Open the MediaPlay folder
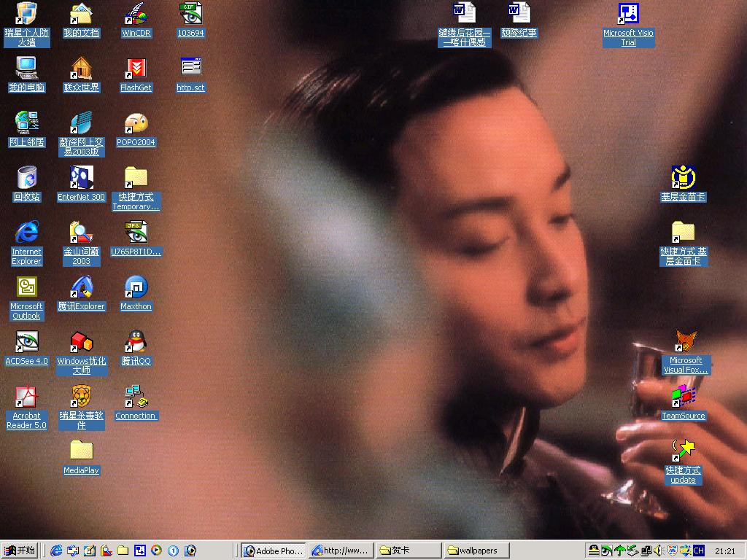Screen dimensions: 747x560 tap(81, 457)
